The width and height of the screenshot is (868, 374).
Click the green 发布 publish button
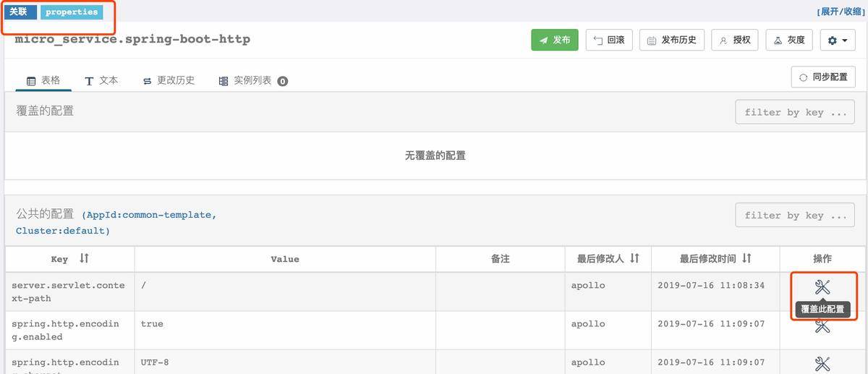click(555, 40)
